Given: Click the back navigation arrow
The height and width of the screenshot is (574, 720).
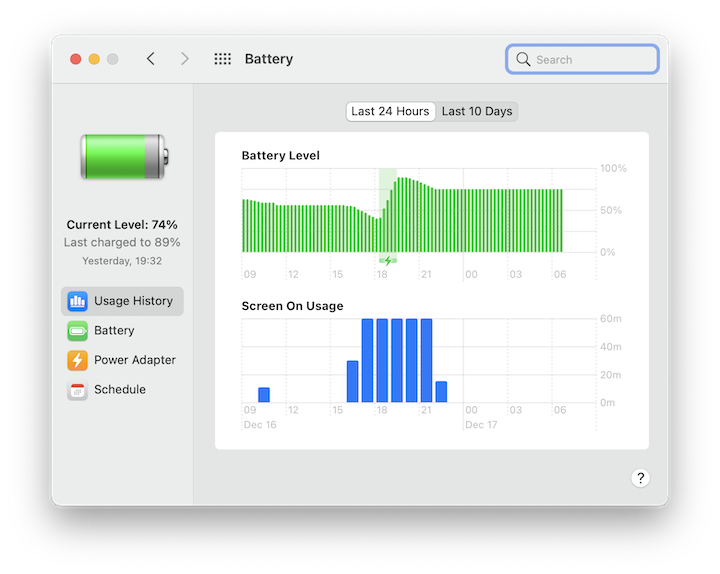Looking at the screenshot, I should coord(151,59).
